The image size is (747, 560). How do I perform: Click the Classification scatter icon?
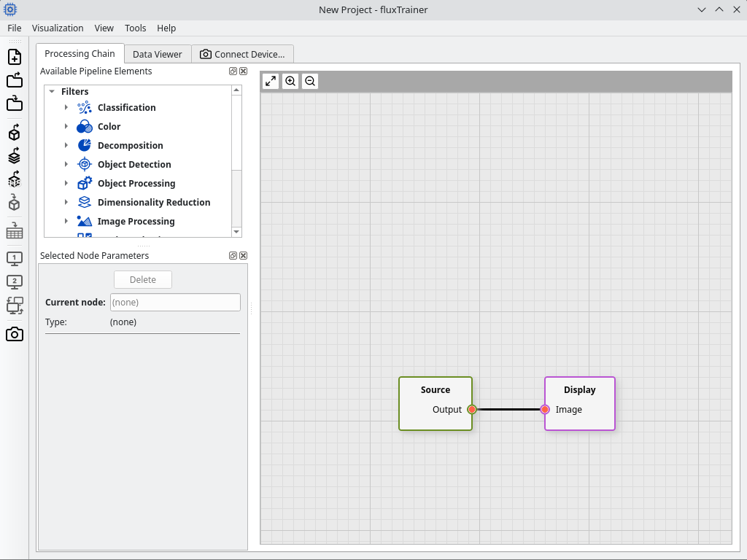tap(85, 108)
